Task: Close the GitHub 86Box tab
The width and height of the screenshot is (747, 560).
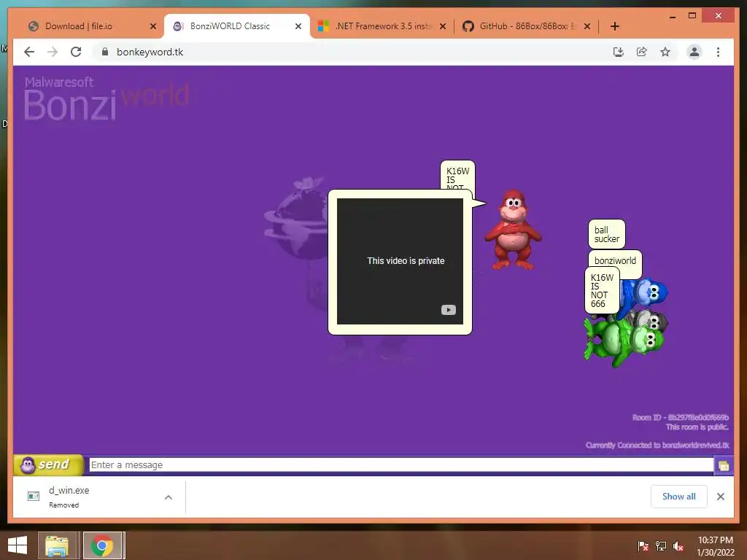Action: [587, 26]
